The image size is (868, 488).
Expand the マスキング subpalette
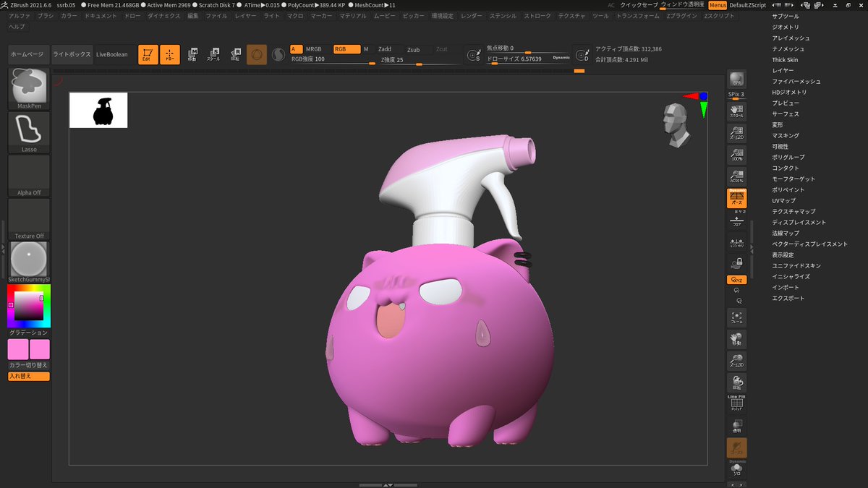click(786, 135)
